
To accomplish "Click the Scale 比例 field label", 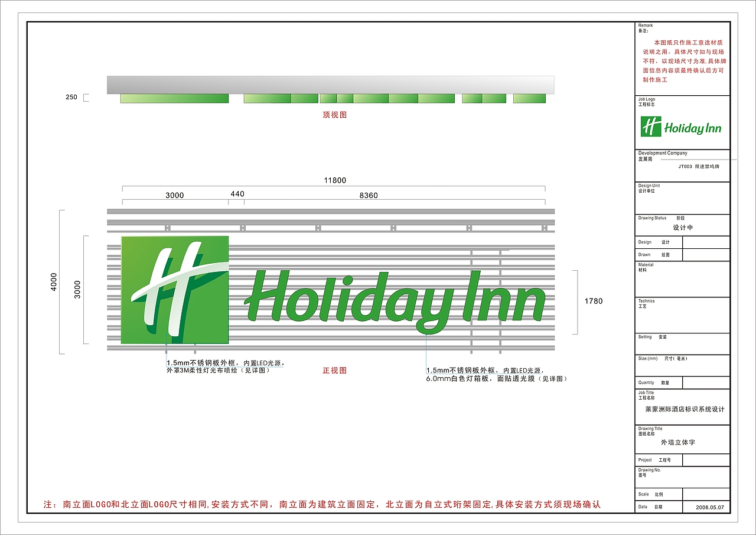I will [x=651, y=494].
